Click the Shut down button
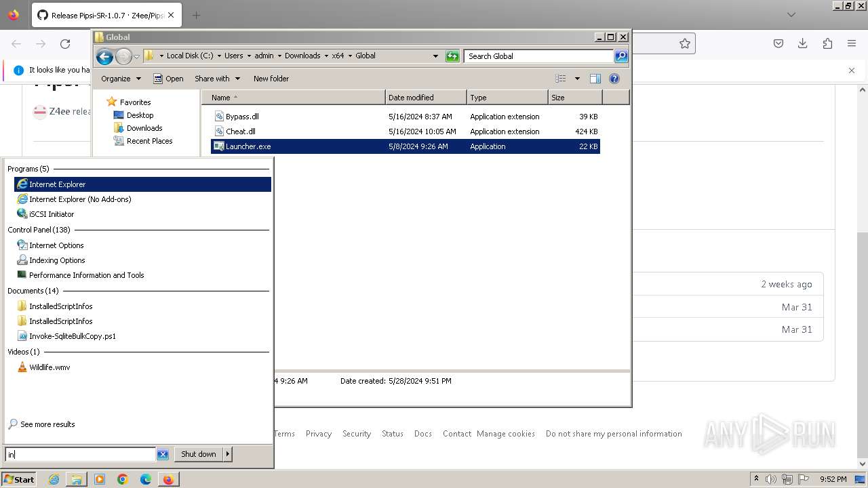The image size is (868, 488). (x=199, y=454)
